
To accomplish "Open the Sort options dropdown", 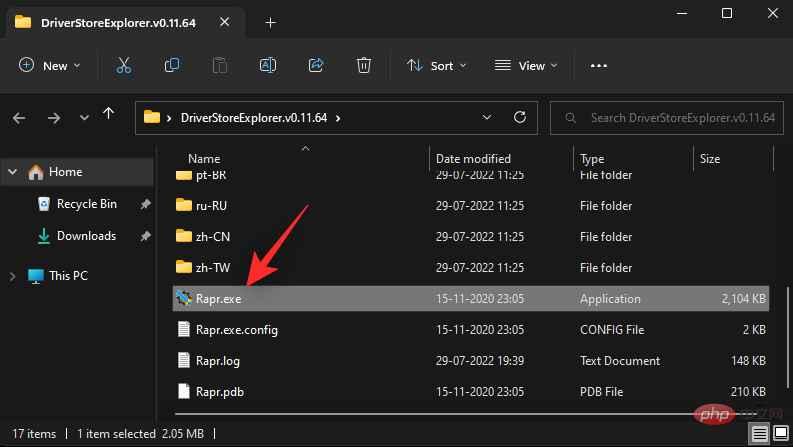I will click(x=437, y=66).
